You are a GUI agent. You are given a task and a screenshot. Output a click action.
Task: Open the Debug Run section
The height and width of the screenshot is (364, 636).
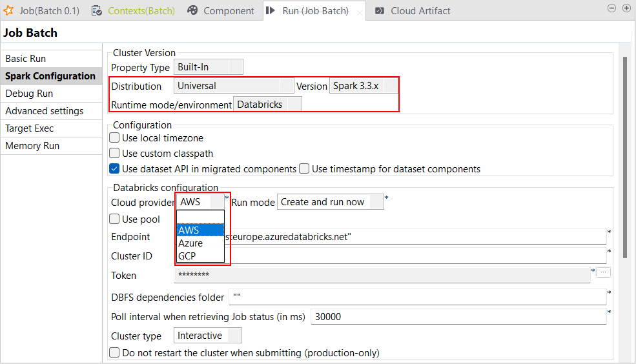pos(29,94)
